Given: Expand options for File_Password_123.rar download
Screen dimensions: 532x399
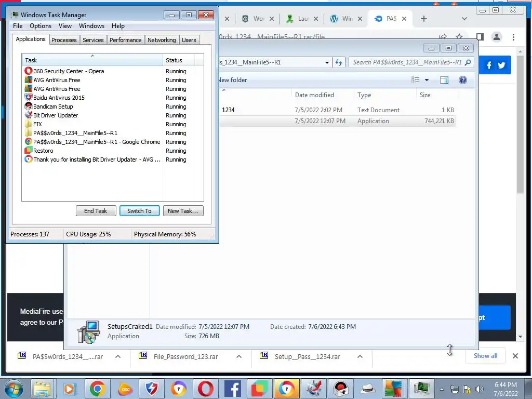Looking at the screenshot, I should (239, 356).
